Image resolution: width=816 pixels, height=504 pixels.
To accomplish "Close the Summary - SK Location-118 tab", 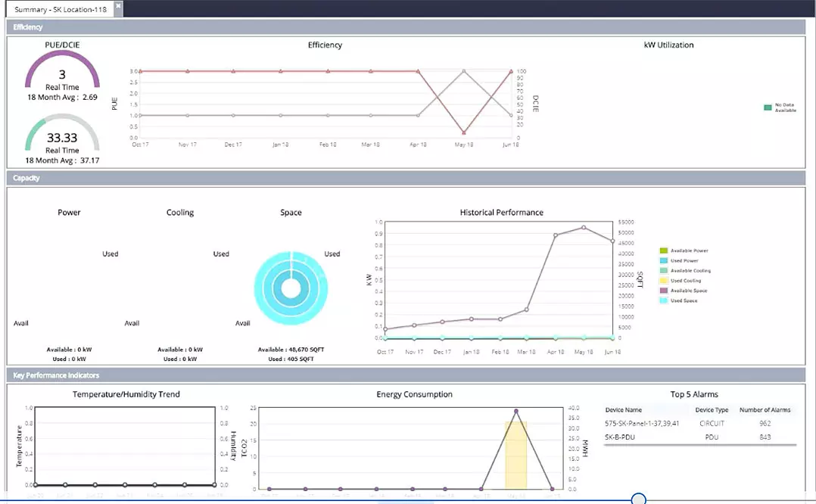I will click(118, 6).
